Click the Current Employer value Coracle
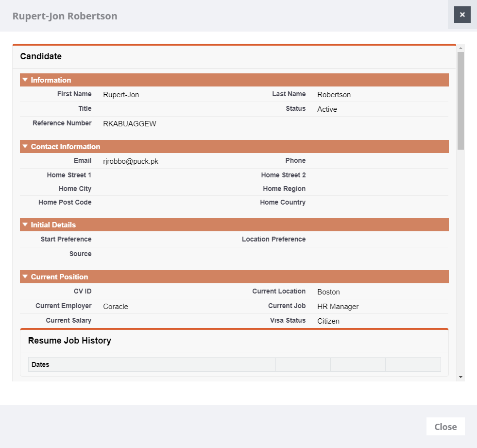The width and height of the screenshot is (477, 448). pyautogui.click(x=116, y=307)
